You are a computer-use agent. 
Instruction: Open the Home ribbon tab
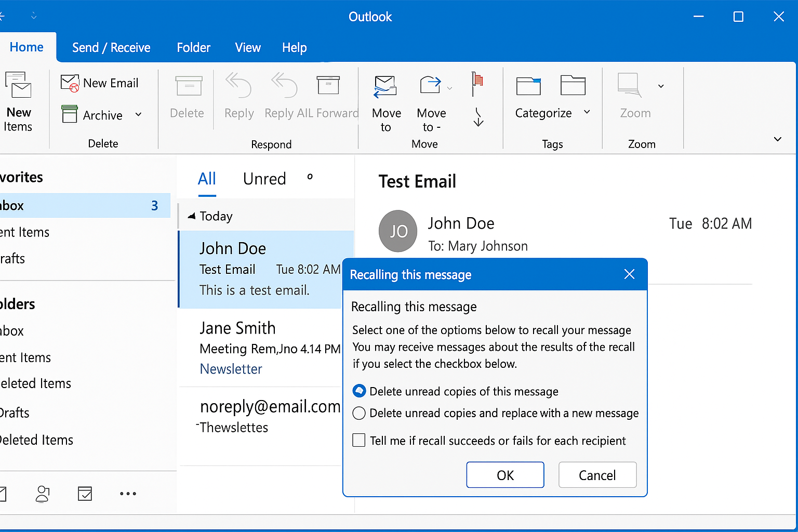coord(26,47)
